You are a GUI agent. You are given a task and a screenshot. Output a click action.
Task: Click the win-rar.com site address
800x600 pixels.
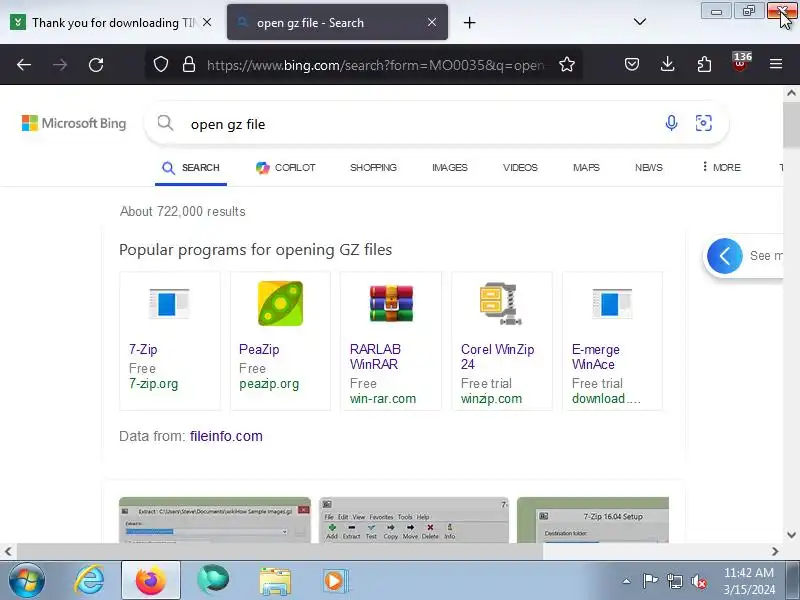click(383, 398)
